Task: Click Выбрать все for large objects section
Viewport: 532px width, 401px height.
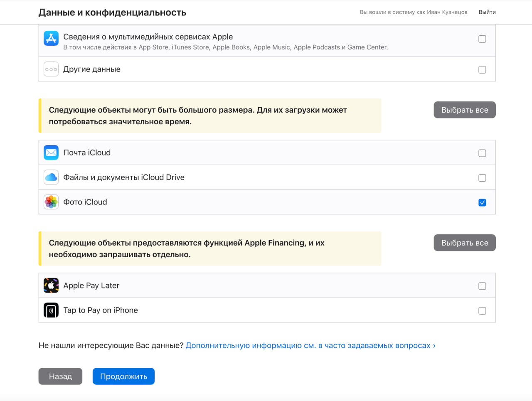Action: pyautogui.click(x=464, y=110)
